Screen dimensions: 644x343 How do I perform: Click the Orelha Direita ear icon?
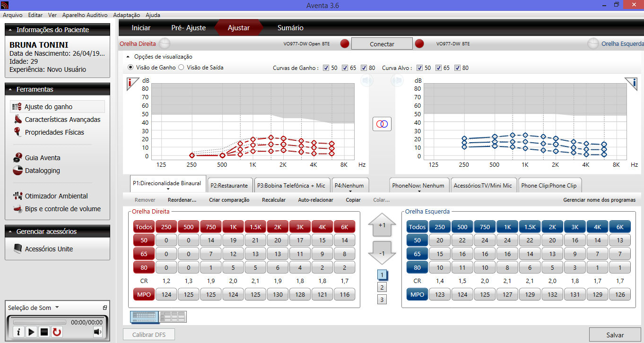pyautogui.click(x=164, y=43)
